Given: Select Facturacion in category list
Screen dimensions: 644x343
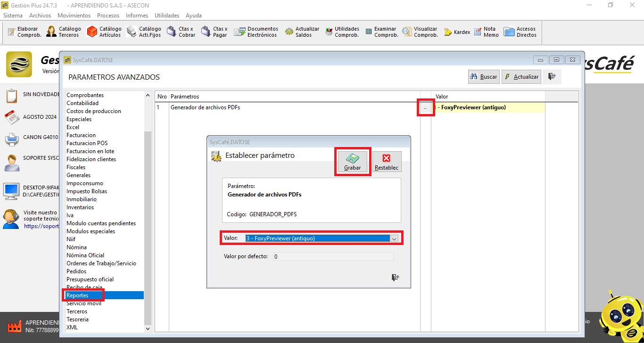Looking at the screenshot, I should click(81, 135).
